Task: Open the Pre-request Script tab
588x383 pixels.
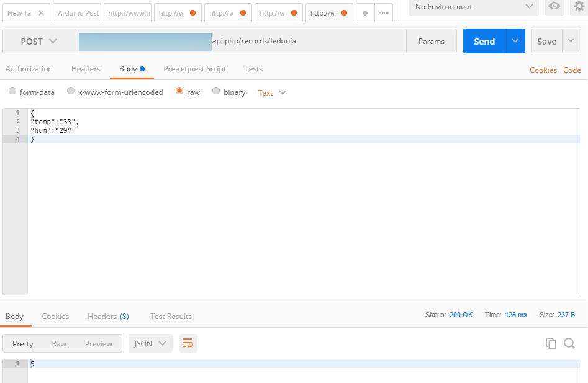Action: [194, 68]
